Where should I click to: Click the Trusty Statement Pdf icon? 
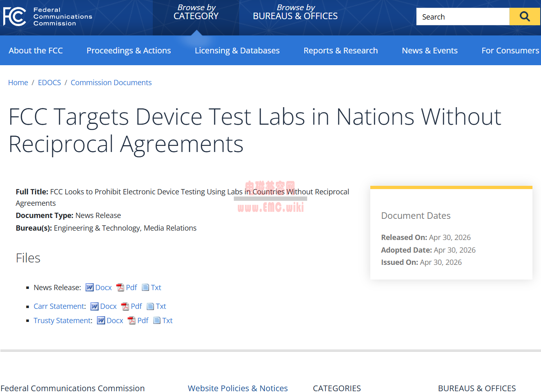(132, 321)
